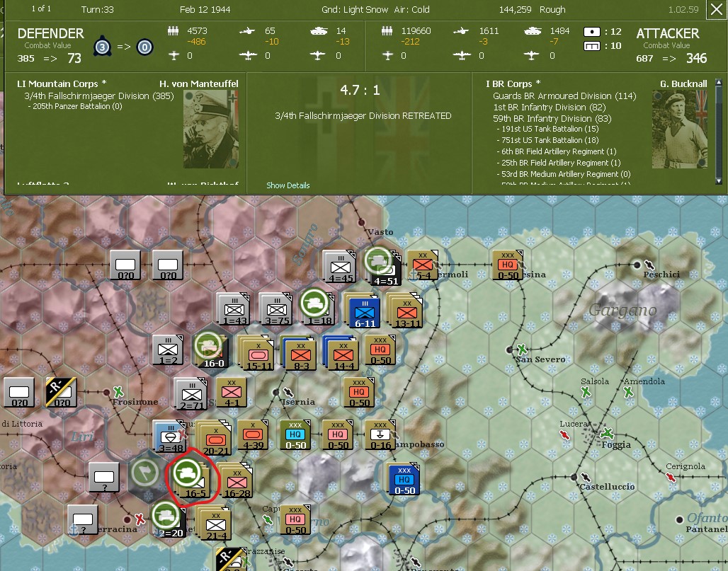Select the 0-16 counter near Campobasso

(x=380, y=436)
